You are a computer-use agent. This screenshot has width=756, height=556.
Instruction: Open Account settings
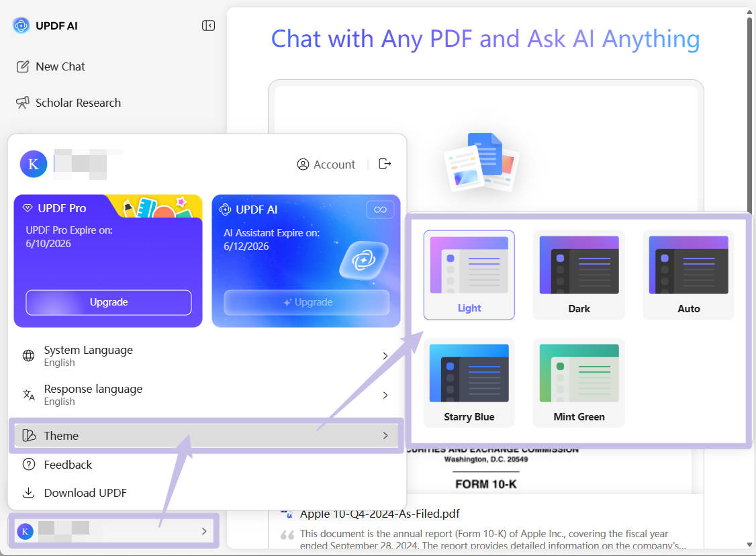coord(326,164)
